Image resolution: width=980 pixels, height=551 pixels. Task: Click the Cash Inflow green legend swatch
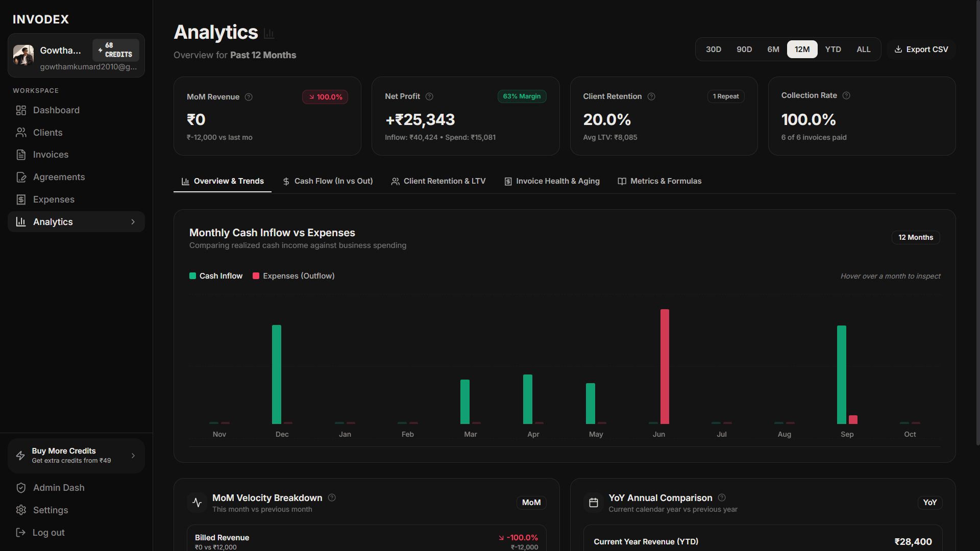(192, 276)
